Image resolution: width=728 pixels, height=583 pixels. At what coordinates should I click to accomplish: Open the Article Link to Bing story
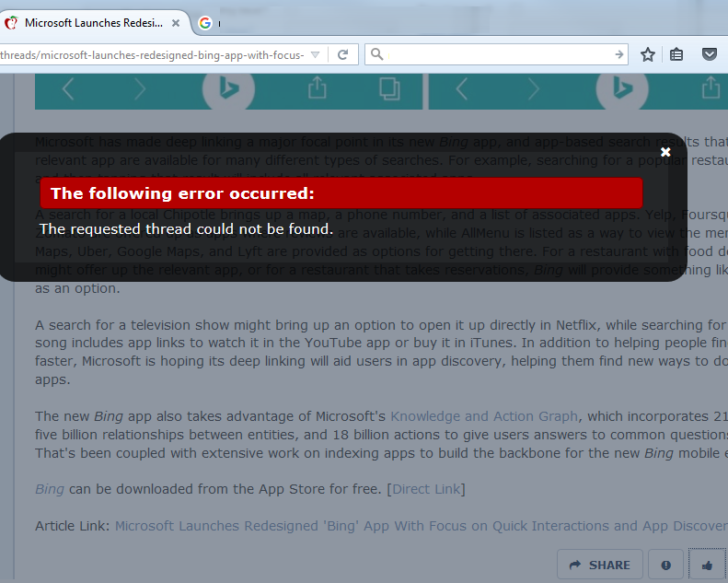click(422, 526)
